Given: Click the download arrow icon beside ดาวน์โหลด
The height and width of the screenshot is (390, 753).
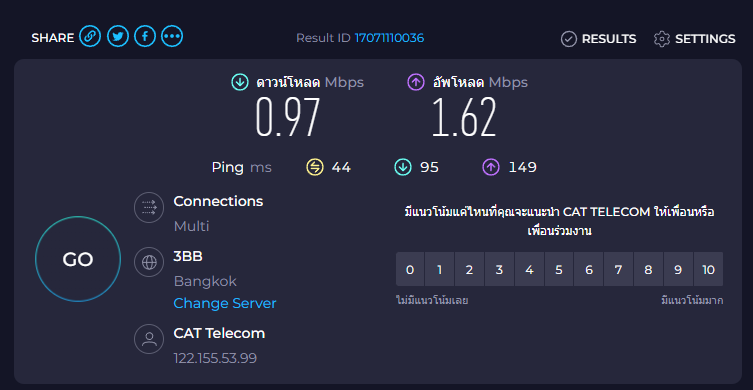Looking at the screenshot, I should pos(240,83).
